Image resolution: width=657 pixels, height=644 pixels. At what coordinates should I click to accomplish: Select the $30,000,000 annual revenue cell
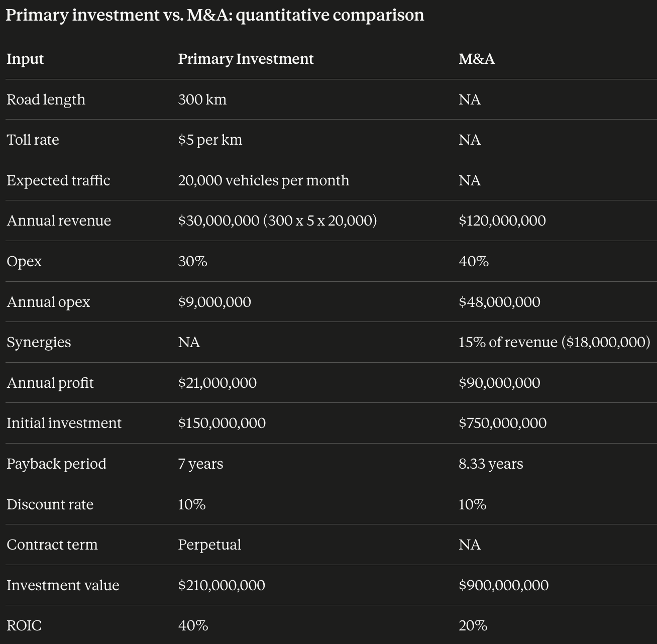pyautogui.click(x=277, y=221)
